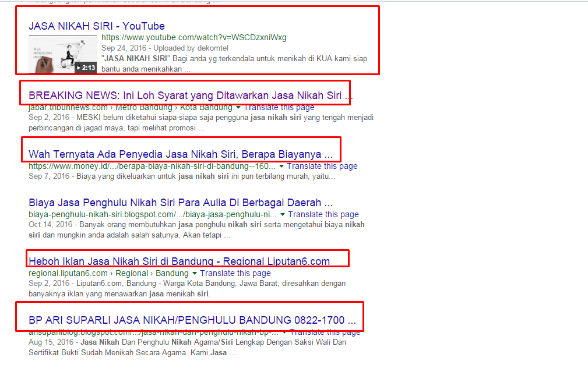Open Wah Ternyata Ada Penyedia Jasa Nikah Siri result
Screen dimensions: 588x368
[181, 154]
